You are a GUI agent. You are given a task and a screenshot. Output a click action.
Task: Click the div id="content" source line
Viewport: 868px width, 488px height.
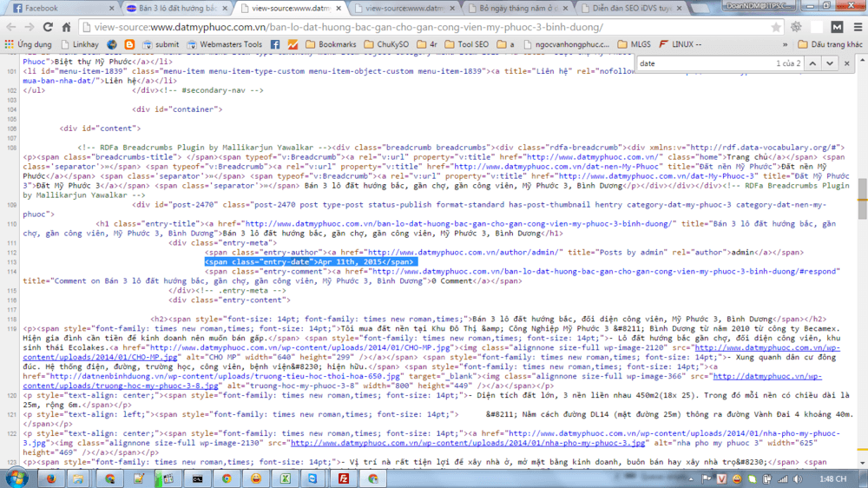pos(100,128)
